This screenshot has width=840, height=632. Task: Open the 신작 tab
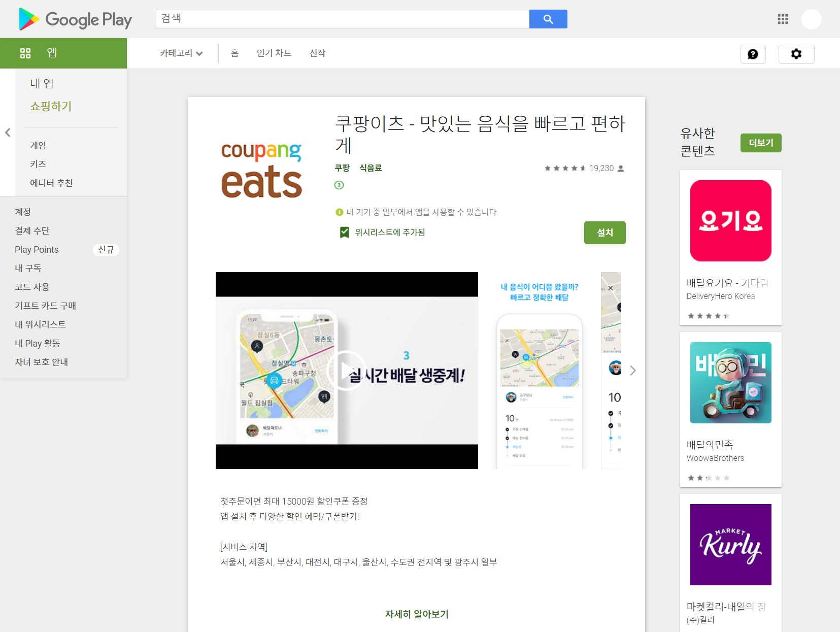pyautogui.click(x=318, y=53)
